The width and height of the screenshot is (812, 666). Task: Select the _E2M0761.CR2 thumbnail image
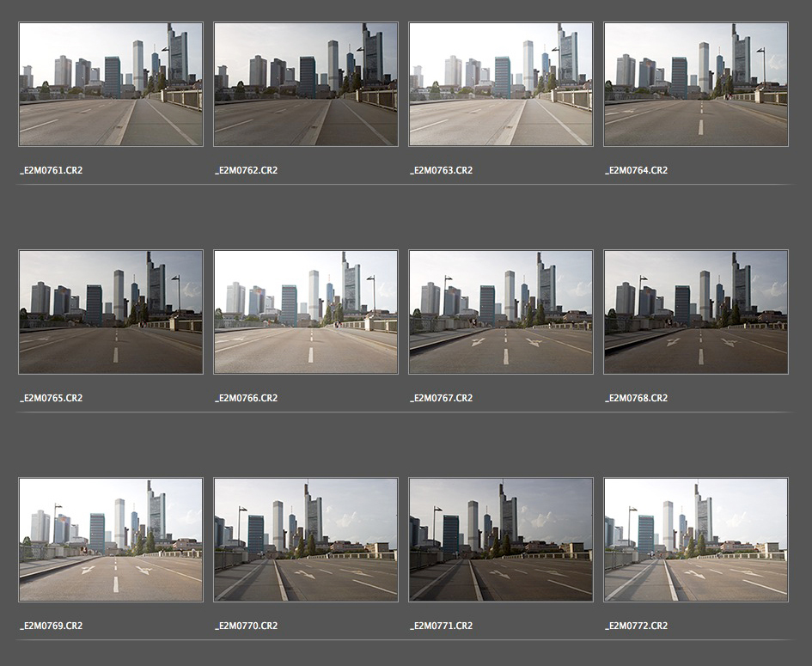coord(111,84)
